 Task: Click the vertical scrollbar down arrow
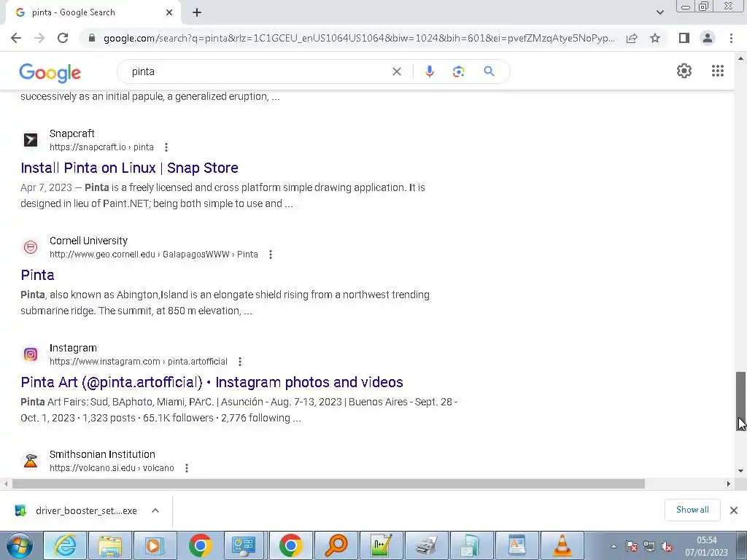point(740,471)
